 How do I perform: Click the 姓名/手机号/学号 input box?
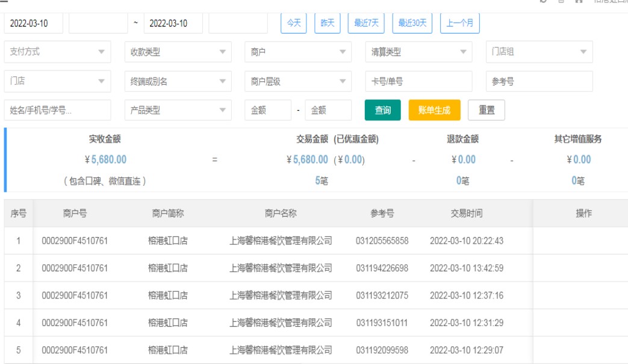tap(57, 110)
